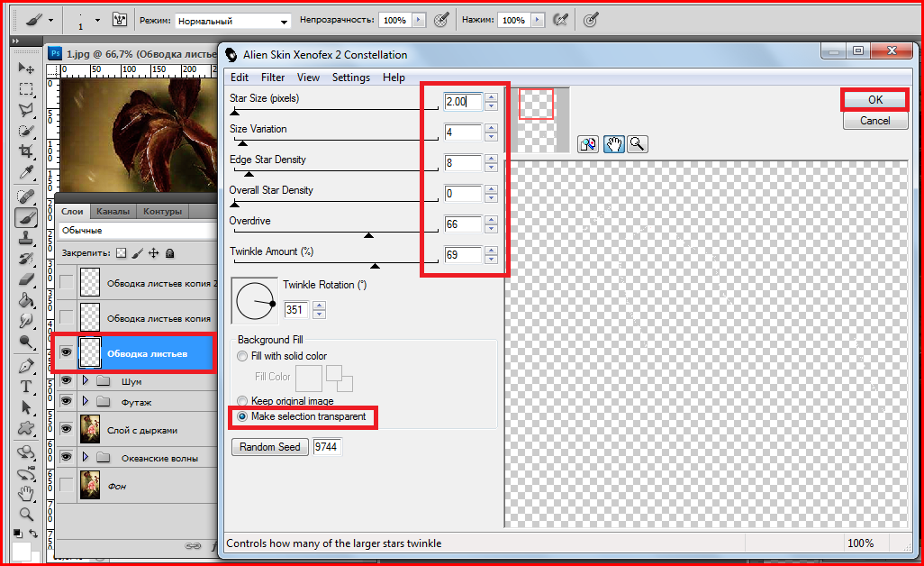Click the Random Seed number field
This screenshot has width=924, height=566.
coord(327,447)
